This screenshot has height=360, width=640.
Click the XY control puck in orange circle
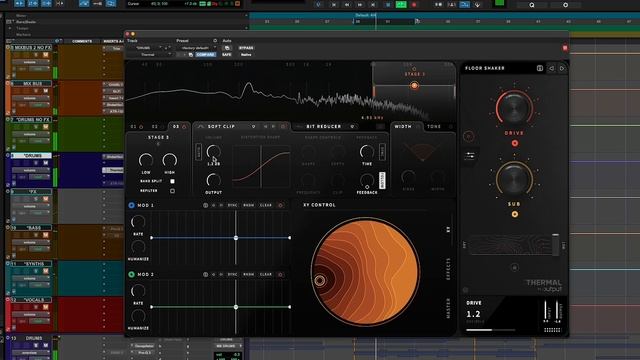tap(320, 280)
